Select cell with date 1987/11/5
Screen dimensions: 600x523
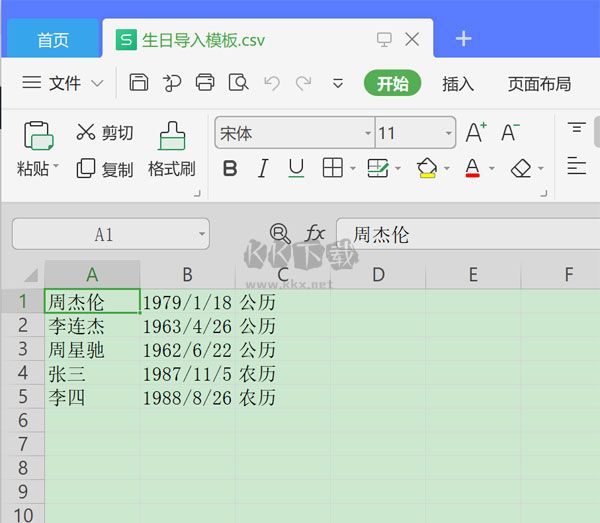point(188,373)
